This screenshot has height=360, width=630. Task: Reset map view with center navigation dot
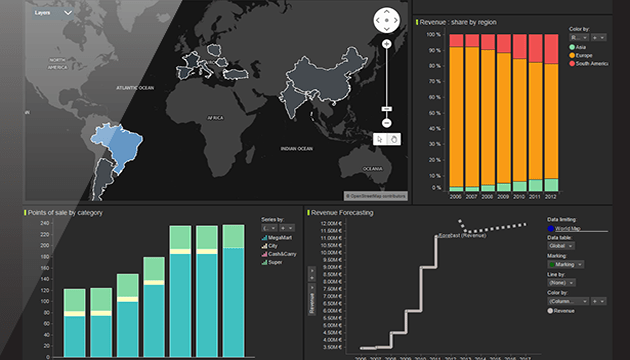(x=387, y=20)
